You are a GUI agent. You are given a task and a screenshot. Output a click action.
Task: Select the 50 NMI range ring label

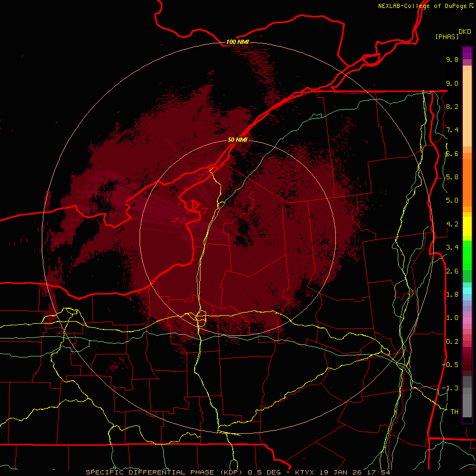pyautogui.click(x=237, y=140)
